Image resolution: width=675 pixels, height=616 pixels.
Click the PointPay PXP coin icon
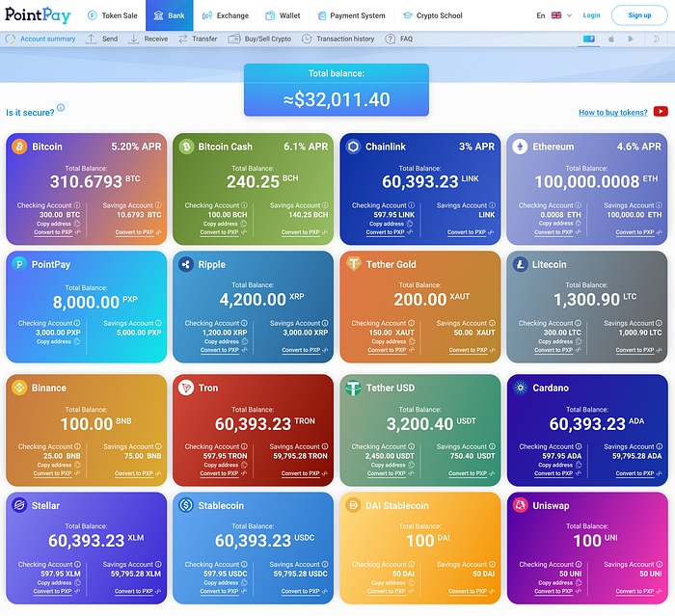pos(19,264)
